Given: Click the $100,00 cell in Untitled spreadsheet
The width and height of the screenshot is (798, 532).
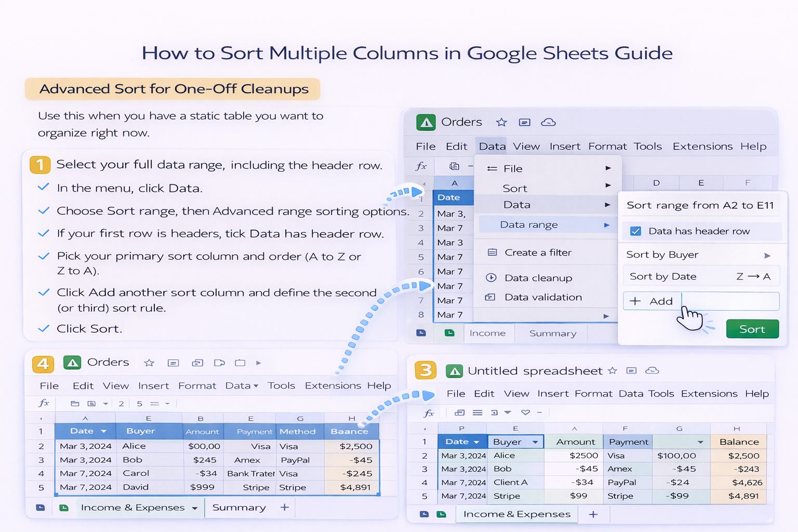Looking at the screenshot, I should pyautogui.click(x=681, y=456).
